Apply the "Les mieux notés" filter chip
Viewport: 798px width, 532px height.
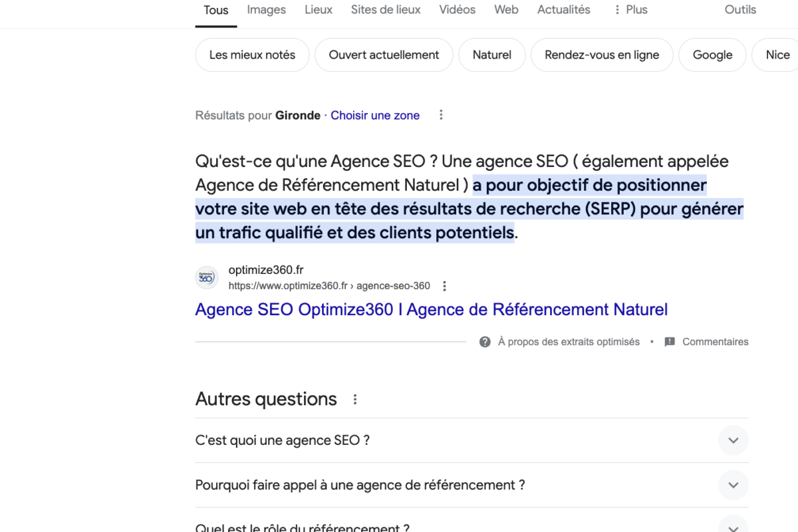click(x=252, y=55)
